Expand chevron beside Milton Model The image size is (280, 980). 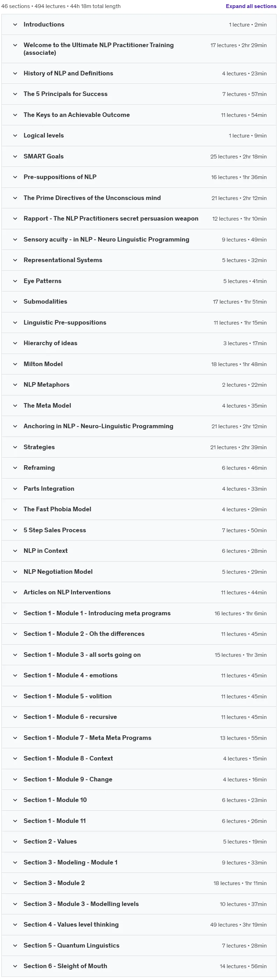tap(15, 364)
